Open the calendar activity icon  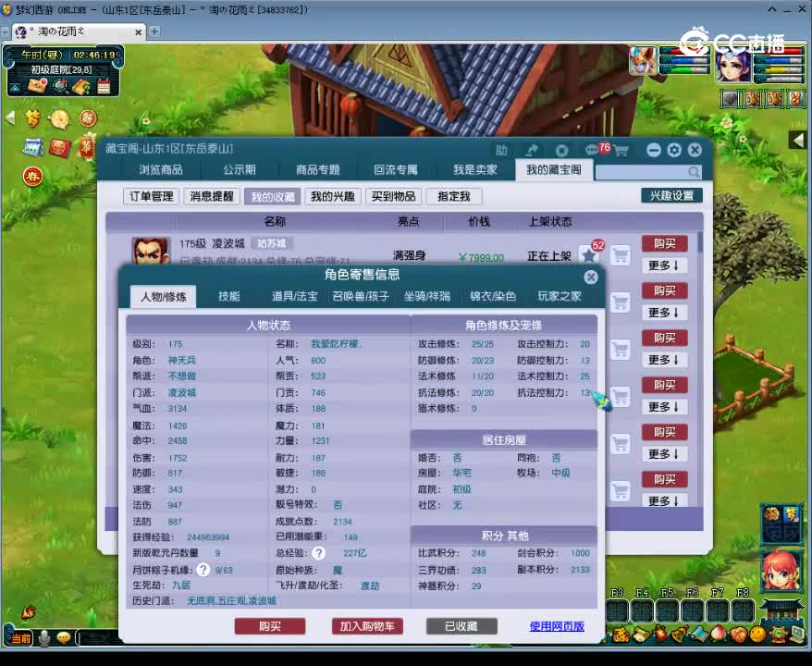tap(104, 85)
